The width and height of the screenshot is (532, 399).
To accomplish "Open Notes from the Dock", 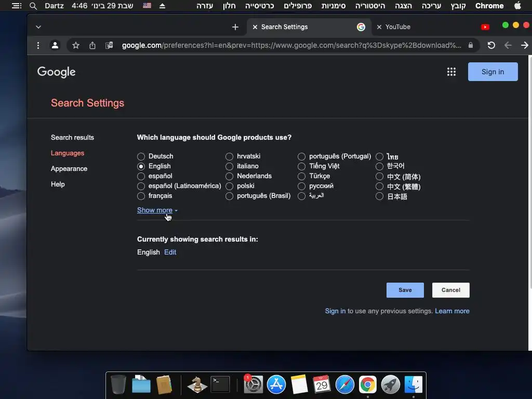I will [x=299, y=384].
